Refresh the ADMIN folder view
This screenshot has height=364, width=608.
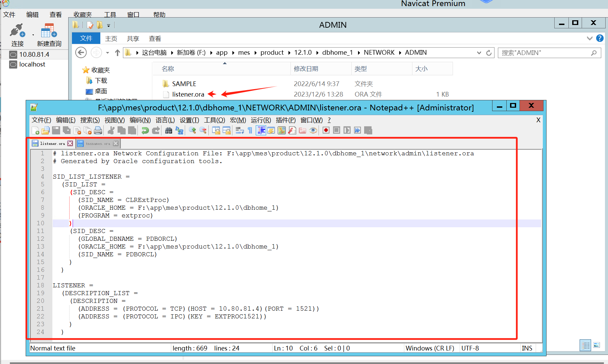point(489,53)
